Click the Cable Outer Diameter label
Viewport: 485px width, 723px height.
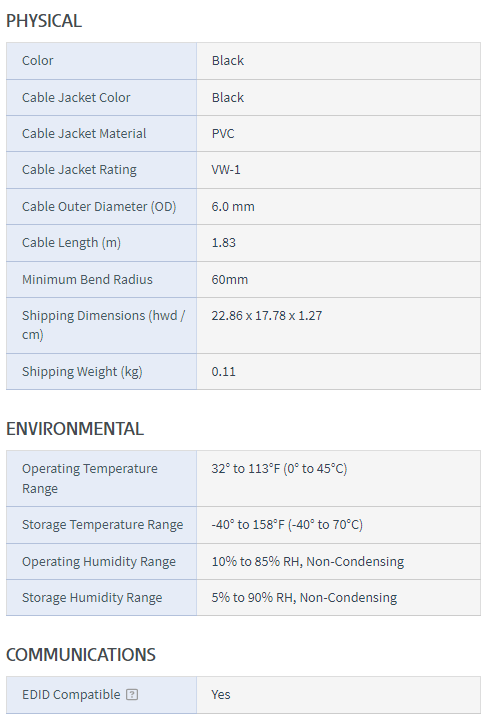pyautogui.click(x=99, y=206)
